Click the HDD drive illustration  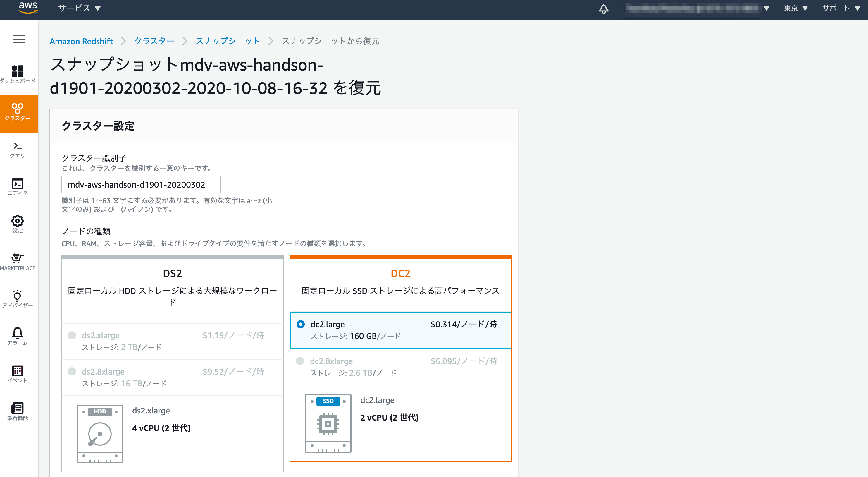coord(100,434)
